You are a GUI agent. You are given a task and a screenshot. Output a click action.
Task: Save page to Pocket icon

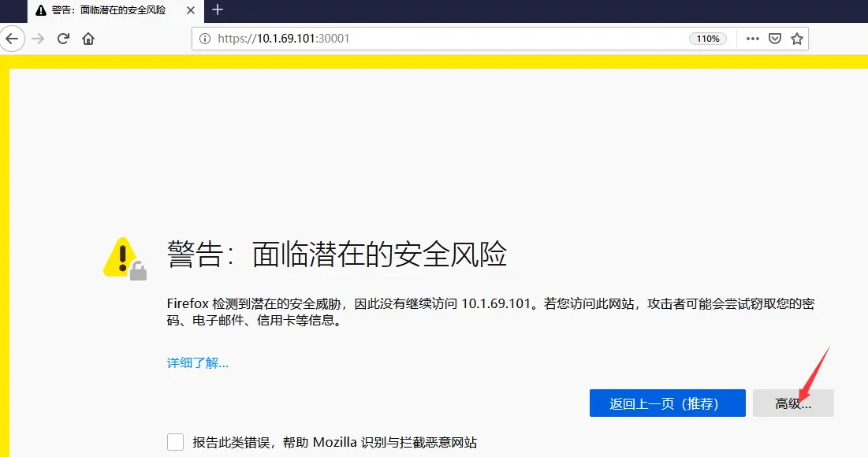tap(775, 39)
